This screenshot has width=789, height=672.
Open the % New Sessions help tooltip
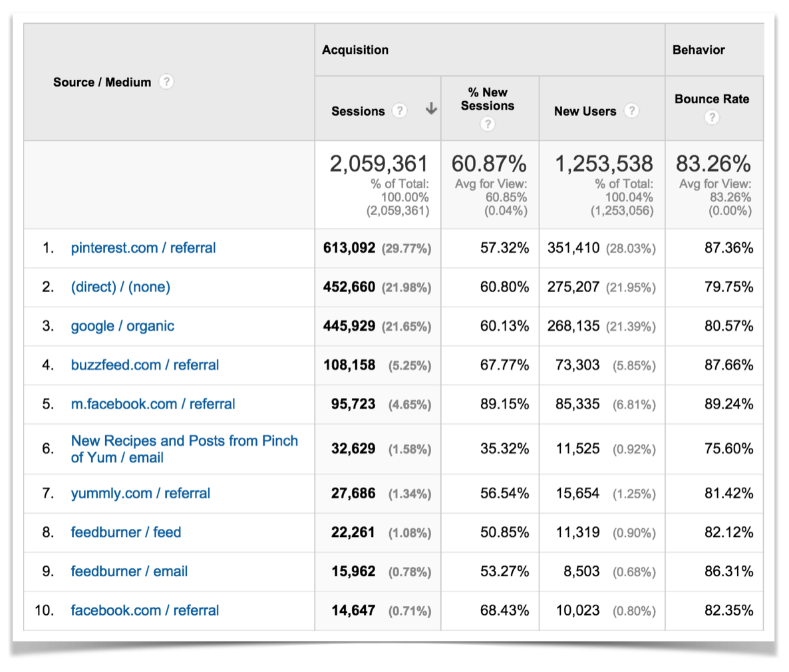pos(488,124)
